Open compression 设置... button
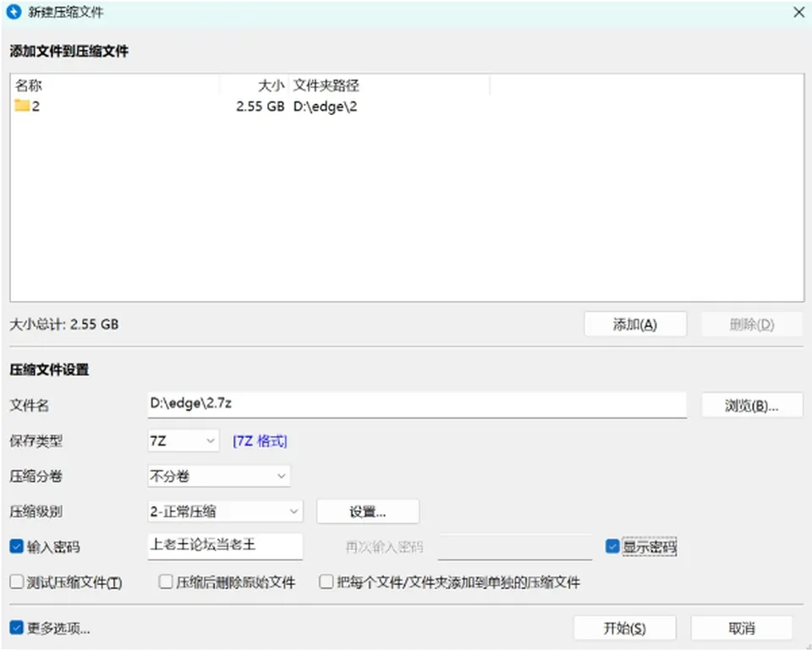Screen dimensions: 812x651 point(368,511)
